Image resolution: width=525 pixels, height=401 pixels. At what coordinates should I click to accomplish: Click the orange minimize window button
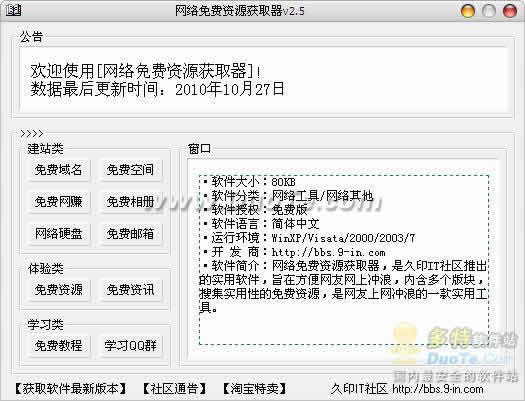pyautogui.click(x=468, y=11)
